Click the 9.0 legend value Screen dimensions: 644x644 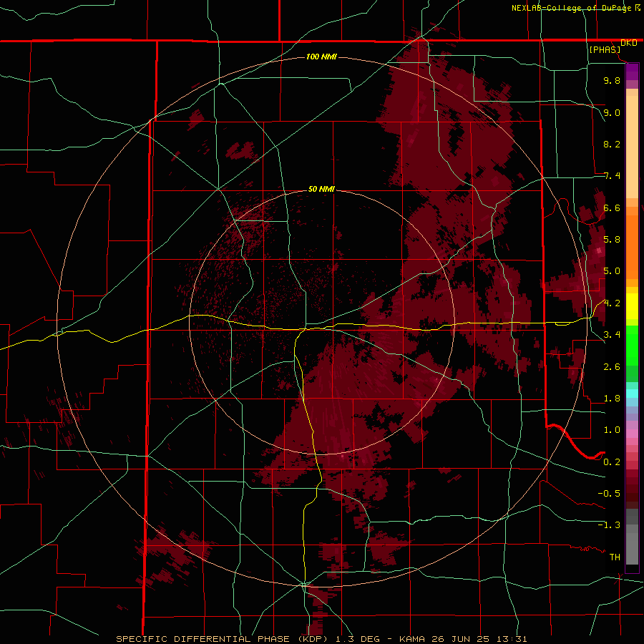click(x=612, y=112)
